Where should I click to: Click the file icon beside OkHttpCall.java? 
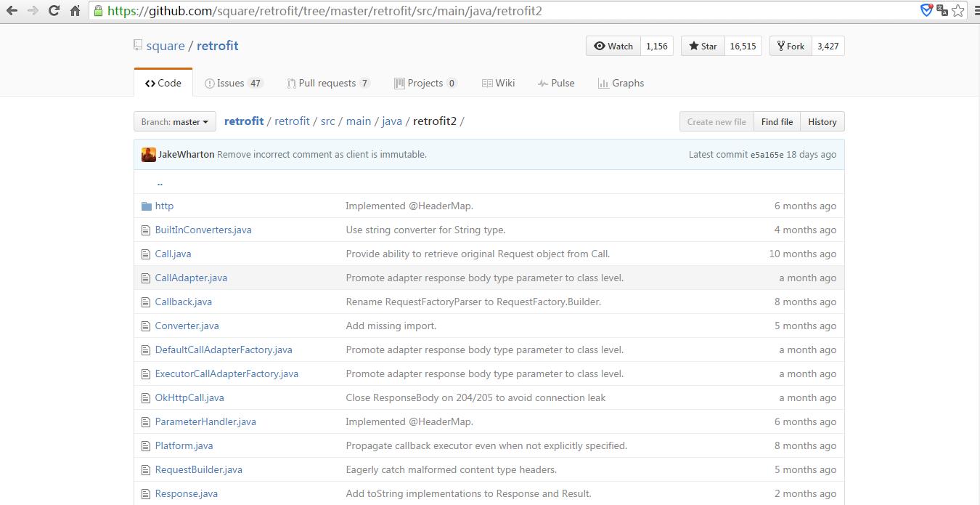(x=146, y=398)
